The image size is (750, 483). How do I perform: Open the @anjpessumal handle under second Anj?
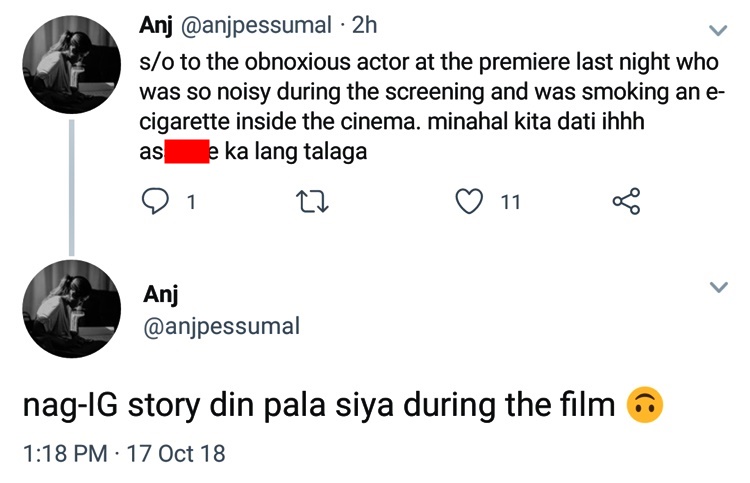click(222, 326)
